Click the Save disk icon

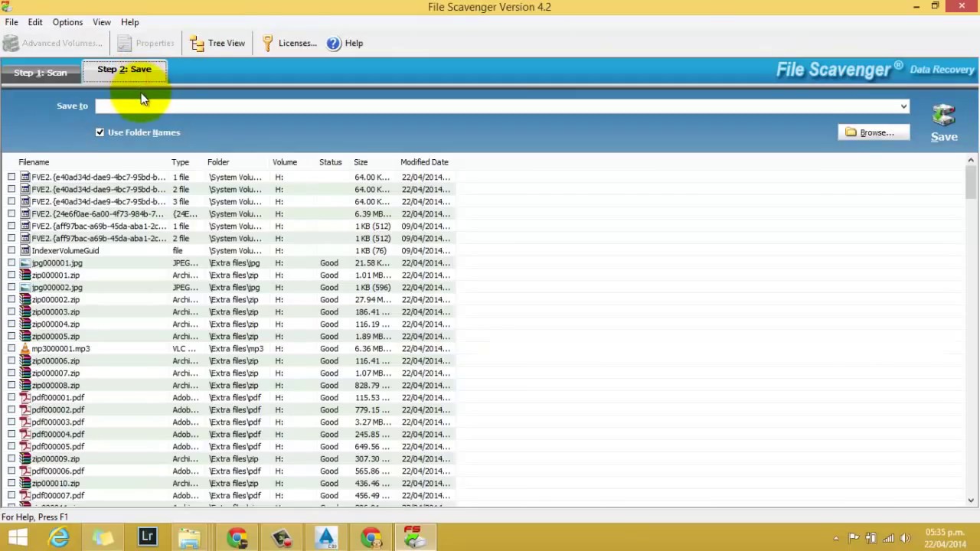pos(944,116)
